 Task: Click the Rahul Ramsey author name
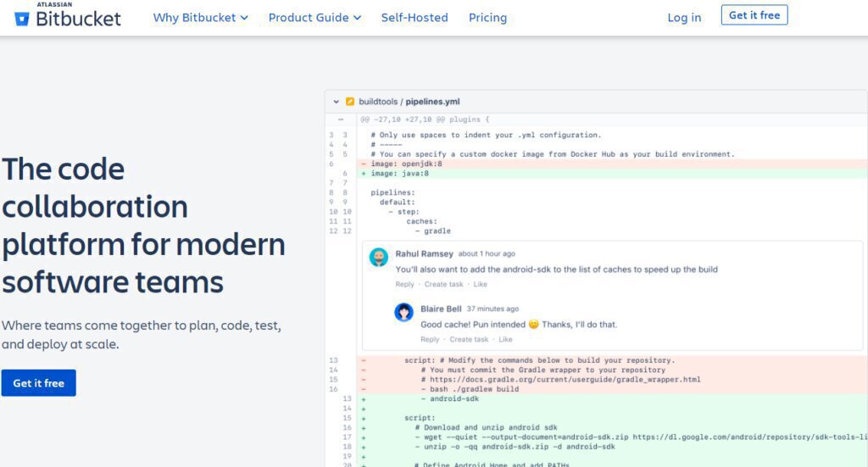tap(424, 254)
